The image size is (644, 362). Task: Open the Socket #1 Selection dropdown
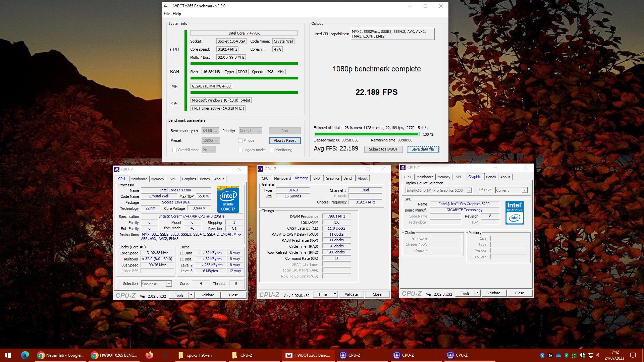coord(156,284)
